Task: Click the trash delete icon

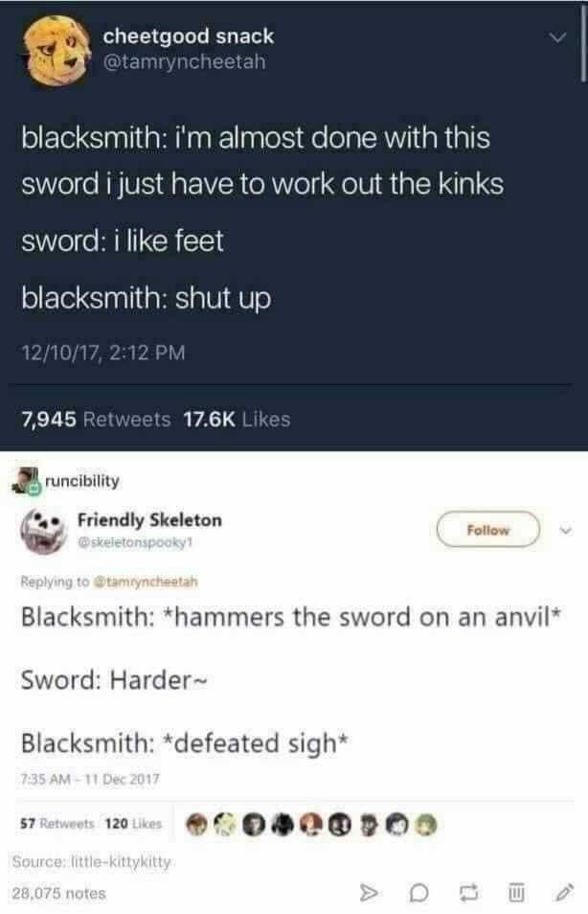Action: tap(516, 892)
